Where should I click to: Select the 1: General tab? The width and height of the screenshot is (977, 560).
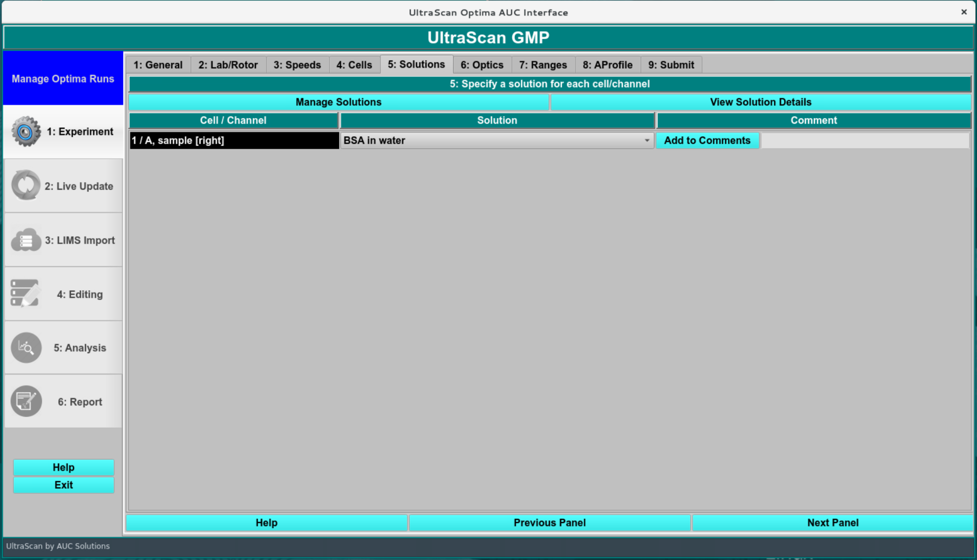(158, 65)
